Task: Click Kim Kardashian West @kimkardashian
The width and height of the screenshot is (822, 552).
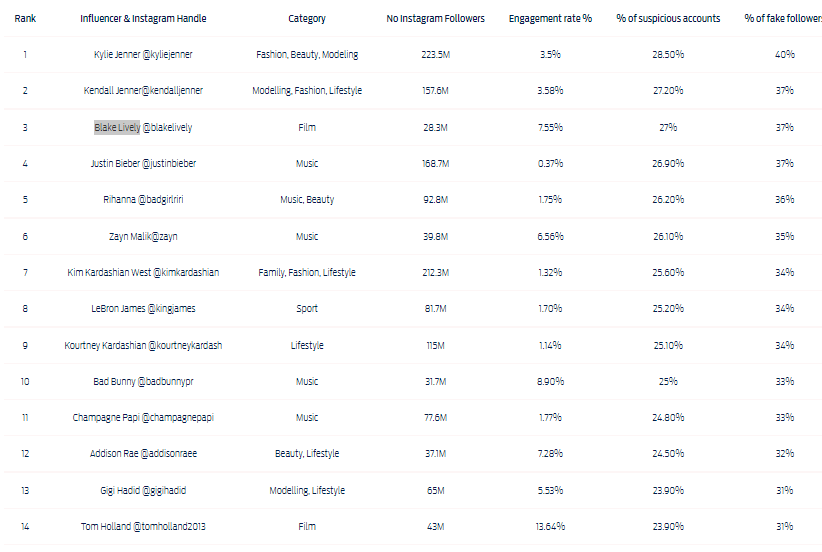Action: (x=143, y=273)
